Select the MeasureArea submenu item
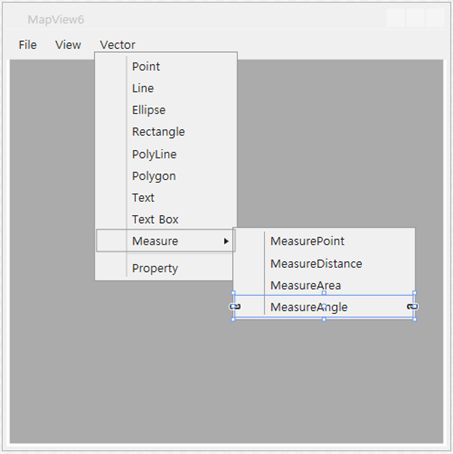The height and width of the screenshot is (454, 453). [324, 285]
